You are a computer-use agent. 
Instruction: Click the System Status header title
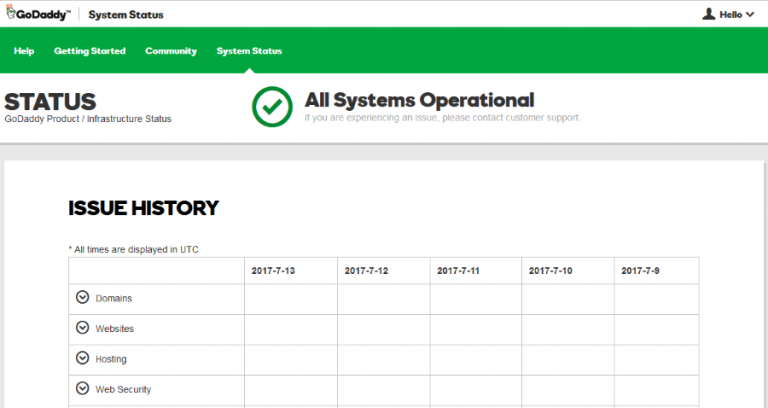(126, 15)
